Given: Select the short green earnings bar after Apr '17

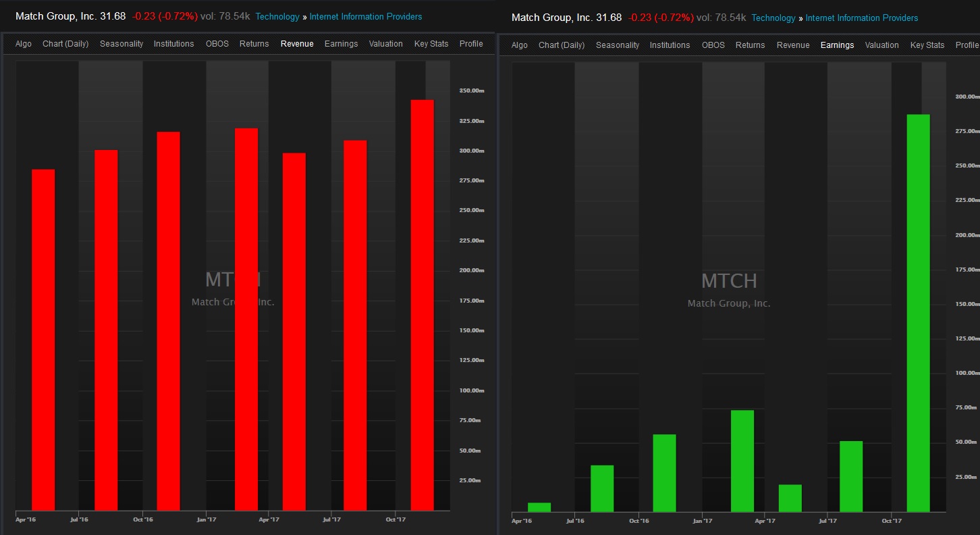Looking at the screenshot, I should [x=790, y=499].
